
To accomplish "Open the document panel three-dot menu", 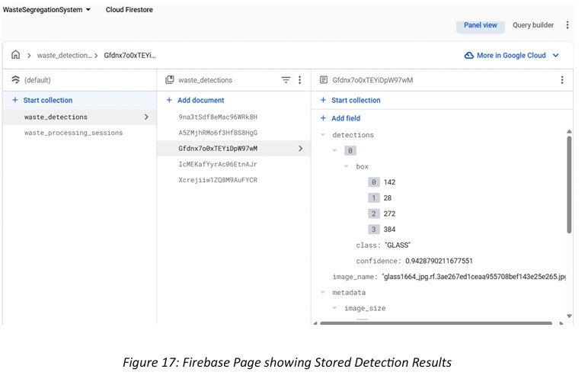I will pos(562,80).
